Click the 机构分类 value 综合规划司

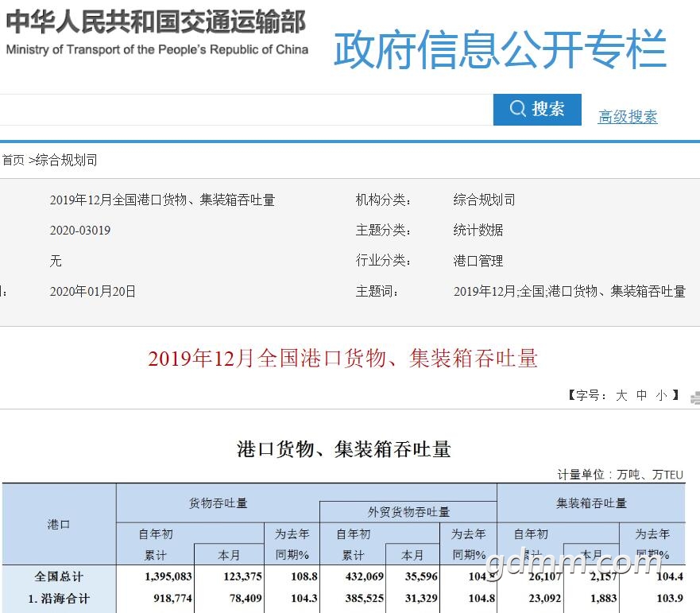point(484,200)
